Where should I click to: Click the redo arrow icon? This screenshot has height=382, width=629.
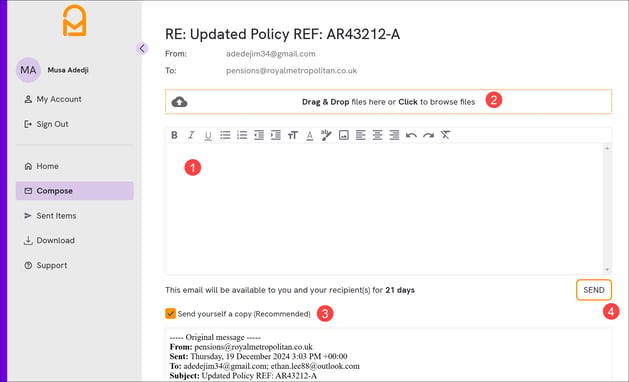point(428,135)
